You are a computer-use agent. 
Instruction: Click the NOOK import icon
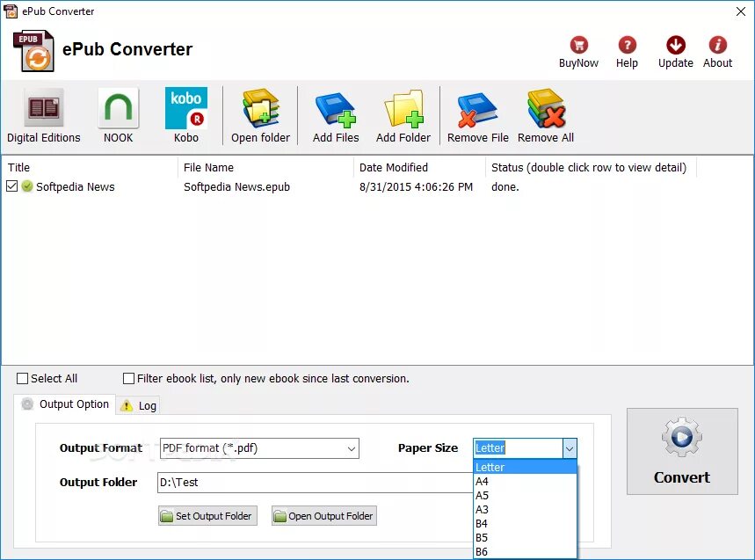click(119, 108)
